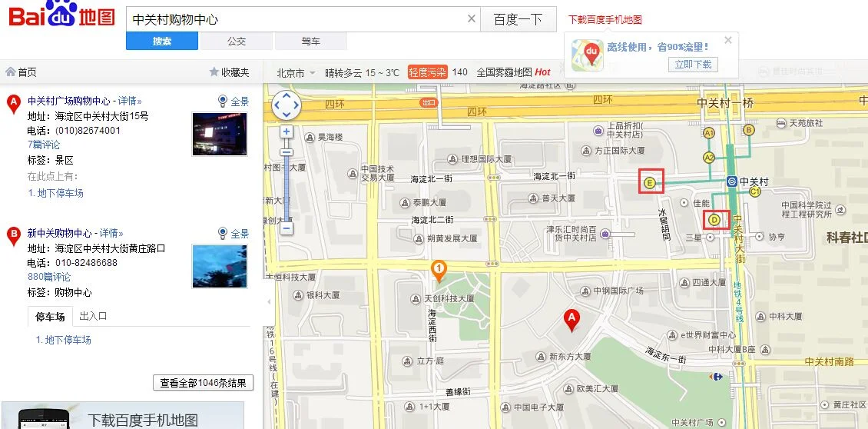Click the 津乐汇时尚百货 shopping POI icon
The width and height of the screenshot is (868, 429).
click(605, 234)
